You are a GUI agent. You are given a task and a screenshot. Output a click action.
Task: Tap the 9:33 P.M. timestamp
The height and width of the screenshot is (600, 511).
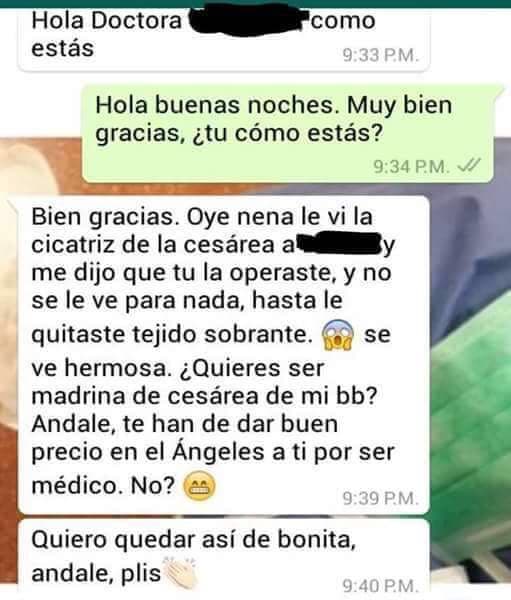380,56
